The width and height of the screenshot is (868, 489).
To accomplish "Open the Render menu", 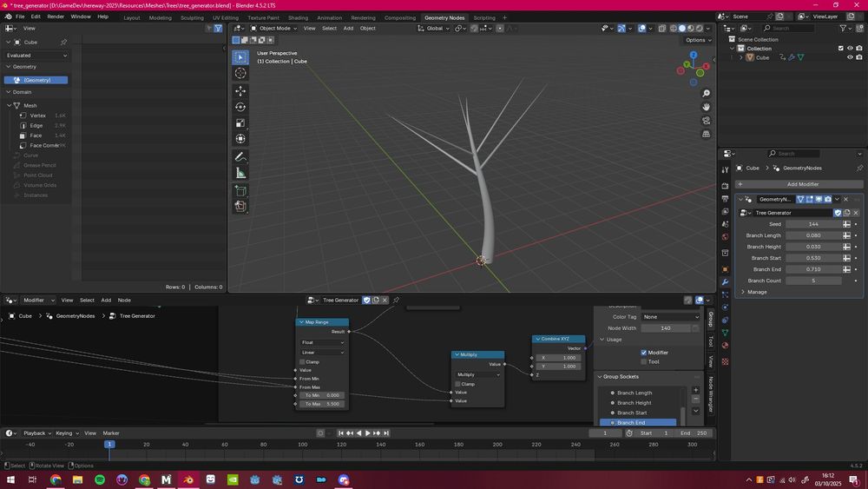I will click(56, 17).
